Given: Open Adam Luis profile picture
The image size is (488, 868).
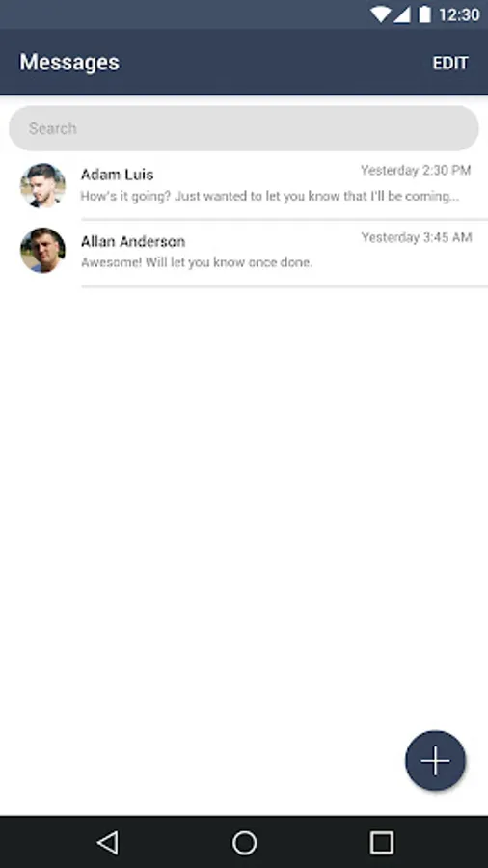Looking at the screenshot, I should (x=42, y=185).
